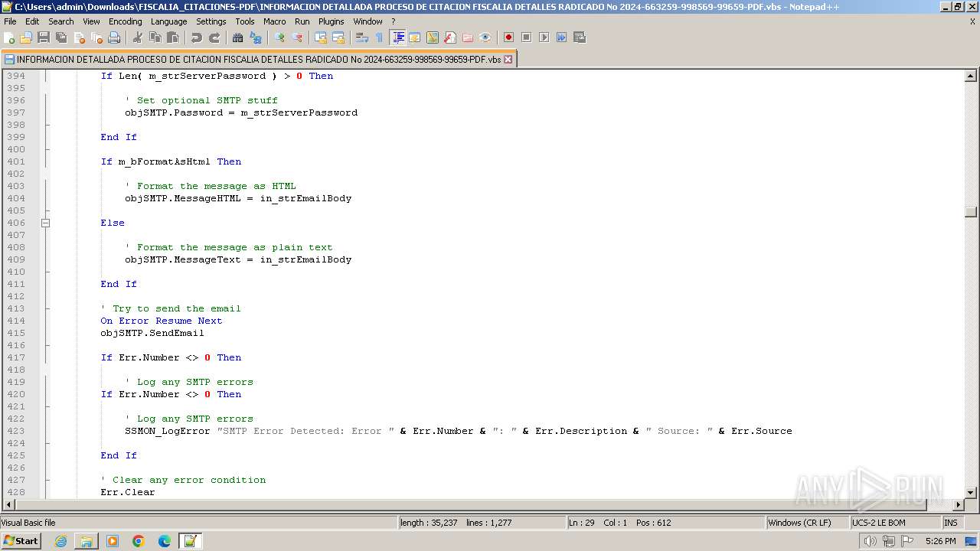The height and width of the screenshot is (551, 980).
Task: Open the View menu
Action: (91, 21)
